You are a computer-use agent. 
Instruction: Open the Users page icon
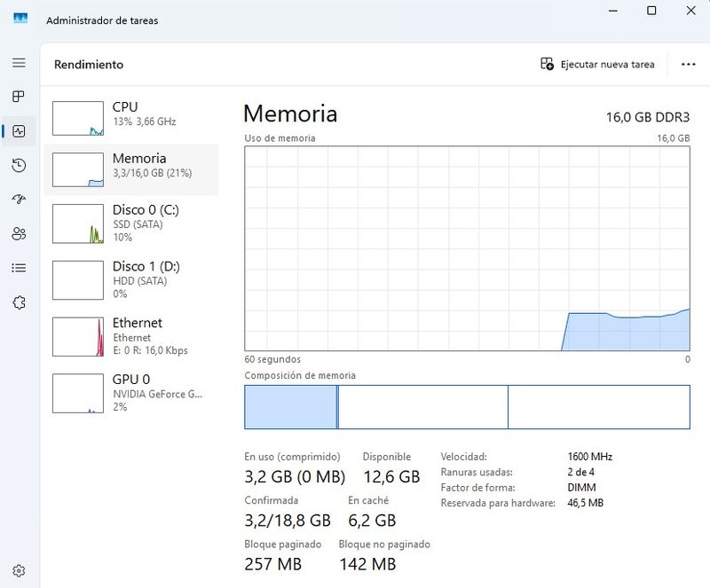coord(19,233)
